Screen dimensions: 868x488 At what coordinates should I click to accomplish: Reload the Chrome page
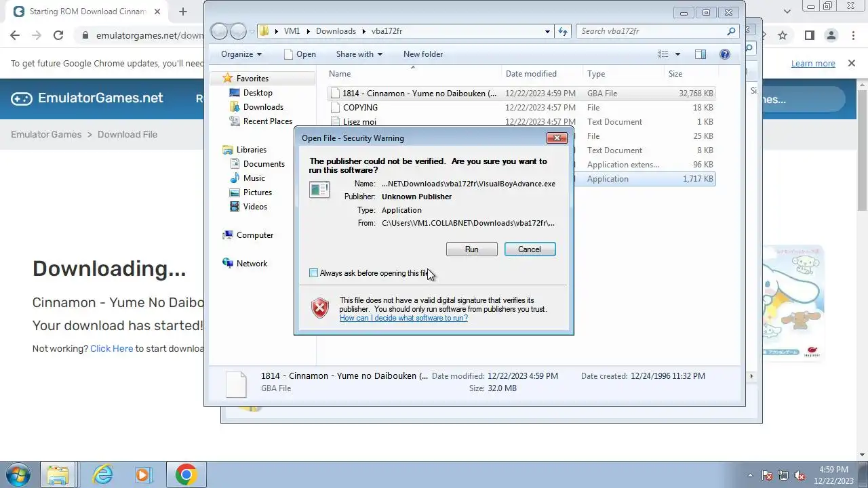pyautogui.click(x=58, y=35)
